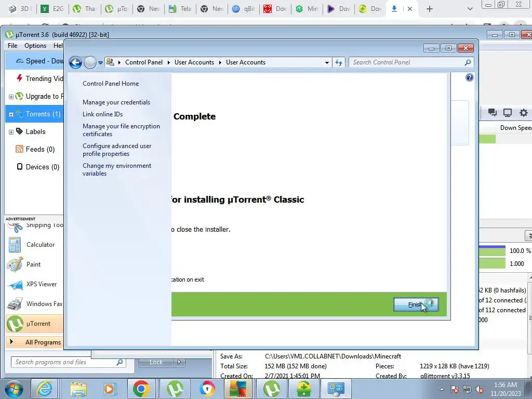Image resolution: width=532 pixels, height=399 pixels.
Task: Open shutdown options arrow beside Lock
Action: 179,362
